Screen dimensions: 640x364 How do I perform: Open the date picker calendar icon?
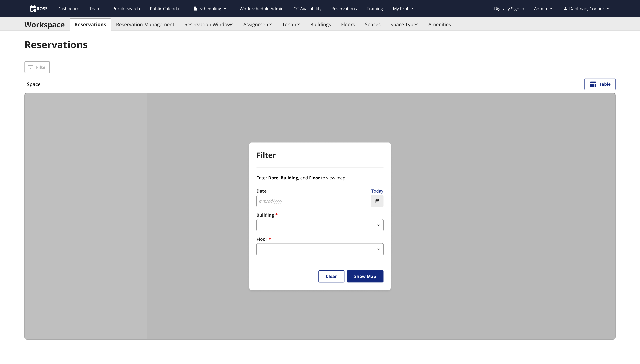coord(377,201)
